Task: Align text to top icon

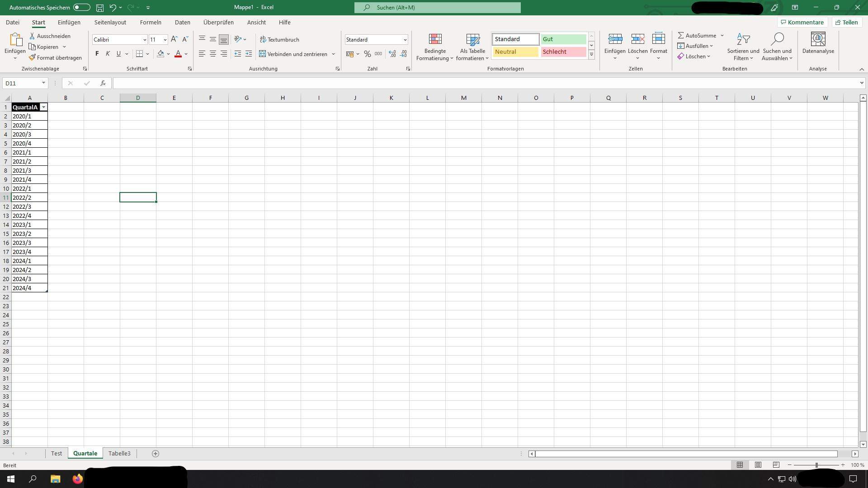Action: coord(202,39)
